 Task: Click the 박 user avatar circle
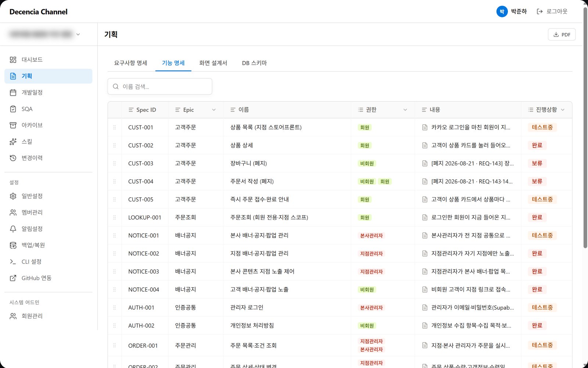click(502, 11)
